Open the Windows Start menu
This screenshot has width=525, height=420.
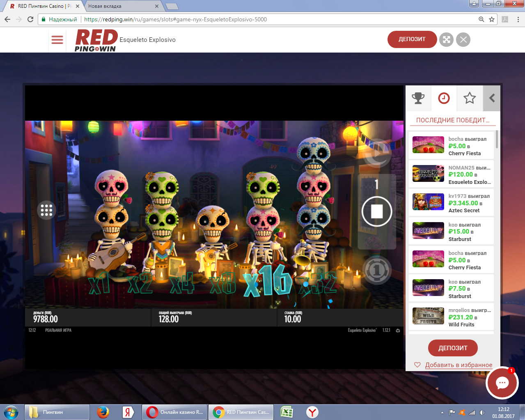coord(11,412)
